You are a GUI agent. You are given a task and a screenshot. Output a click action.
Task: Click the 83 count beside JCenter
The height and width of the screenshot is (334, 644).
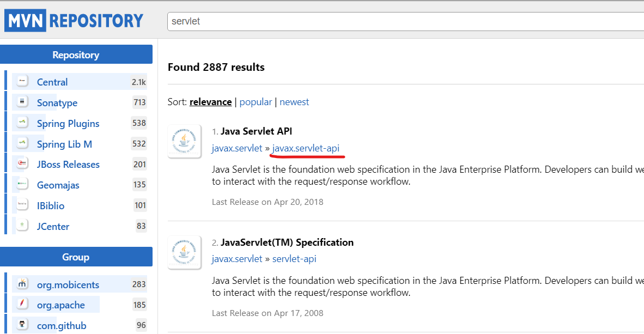(x=141, y=226)
